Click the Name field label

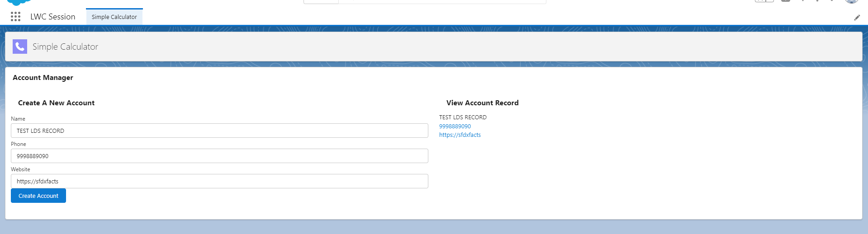pos(18,119)
